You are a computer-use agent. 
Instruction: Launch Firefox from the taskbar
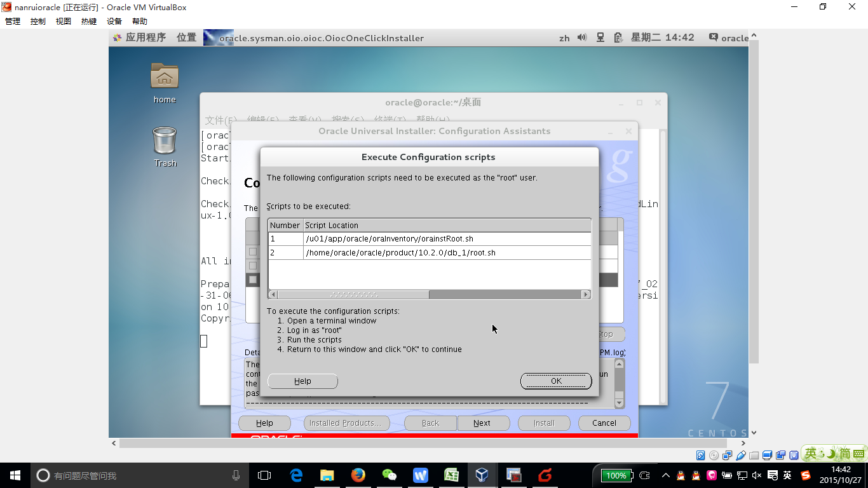pos(358,475)
